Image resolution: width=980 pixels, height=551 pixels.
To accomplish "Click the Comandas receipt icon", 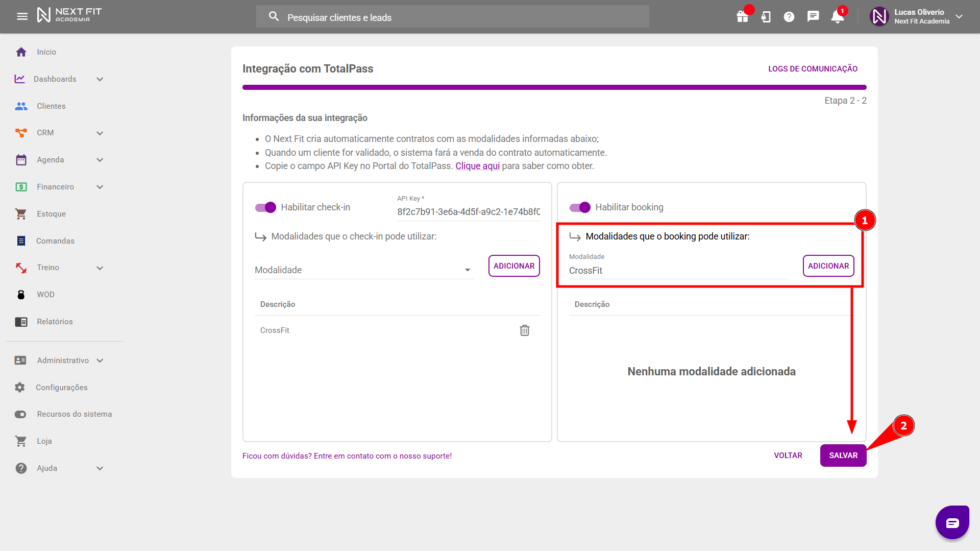I will point(21,241).
